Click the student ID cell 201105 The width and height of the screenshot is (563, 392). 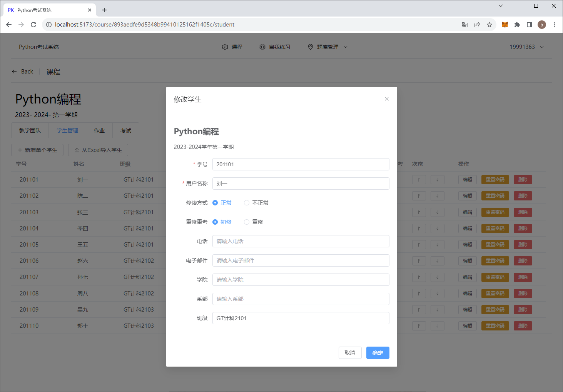click(29, 245)
